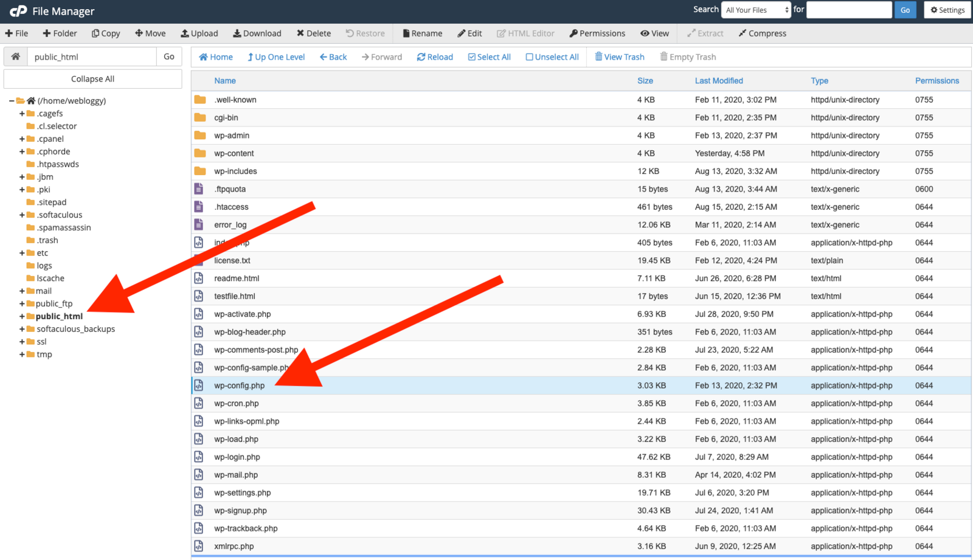Screen dimensions: 973x560
Task: Sort files by Name column
Action: click(x=225, y=81)
